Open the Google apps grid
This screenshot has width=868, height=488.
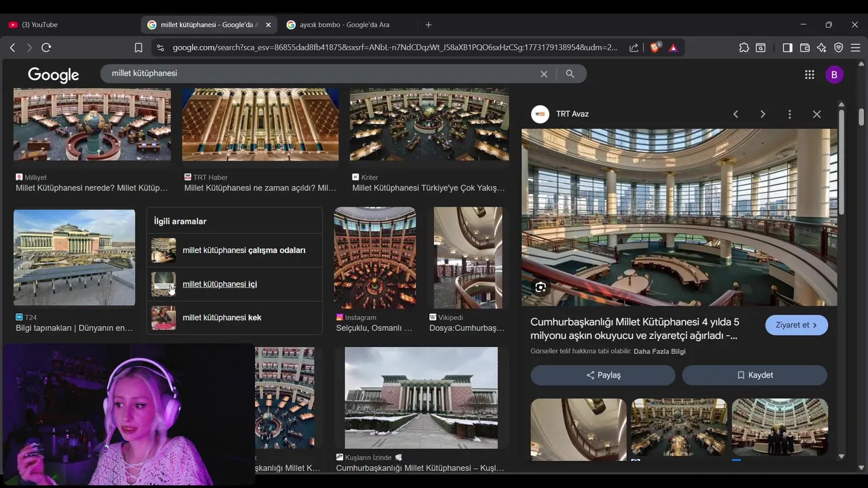tap(810, 75)
